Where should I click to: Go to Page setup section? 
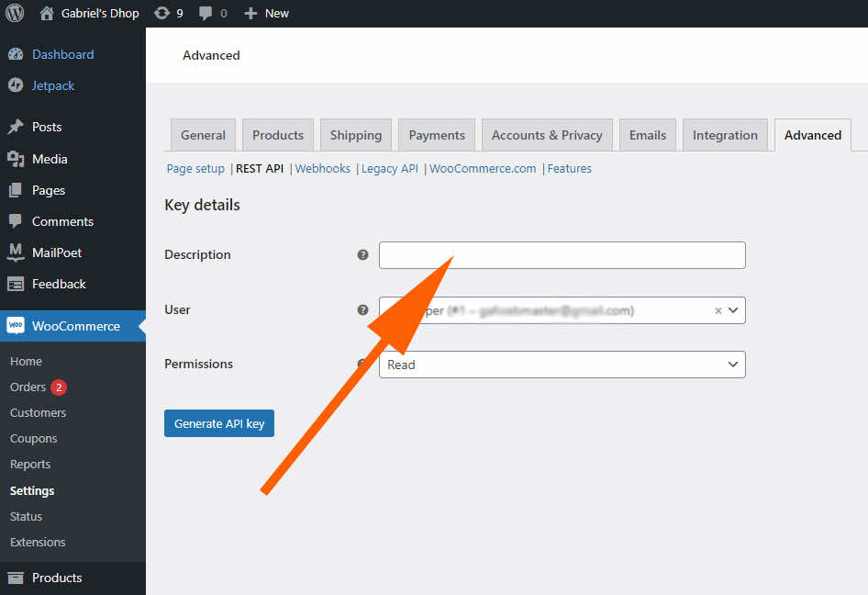tap(195, 168)
